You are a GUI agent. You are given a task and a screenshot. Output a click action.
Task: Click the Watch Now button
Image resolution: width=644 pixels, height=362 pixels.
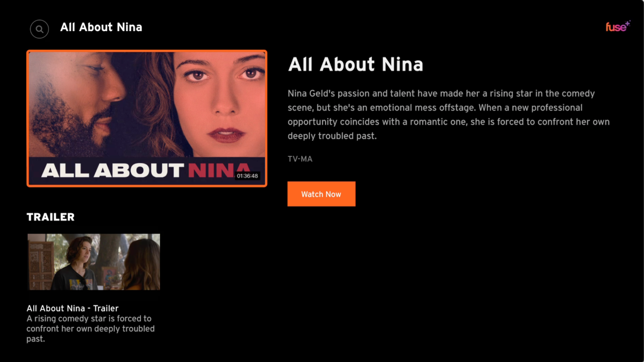coord(321,194)
